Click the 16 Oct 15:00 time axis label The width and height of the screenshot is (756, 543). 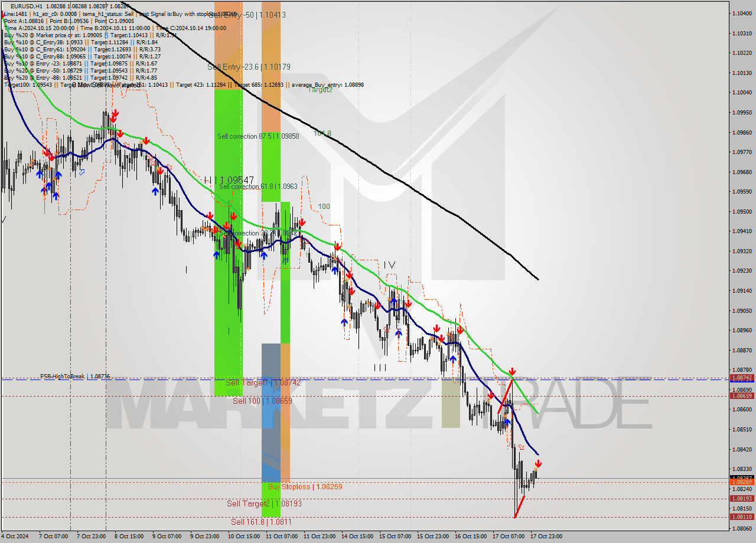pyautogui.click(x=471, y=537)
